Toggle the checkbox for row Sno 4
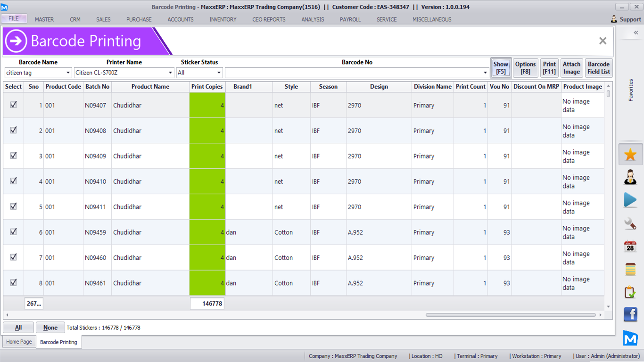Image resolution: width=644 pixels, height=362 pixels. click(x=13, y=181)
